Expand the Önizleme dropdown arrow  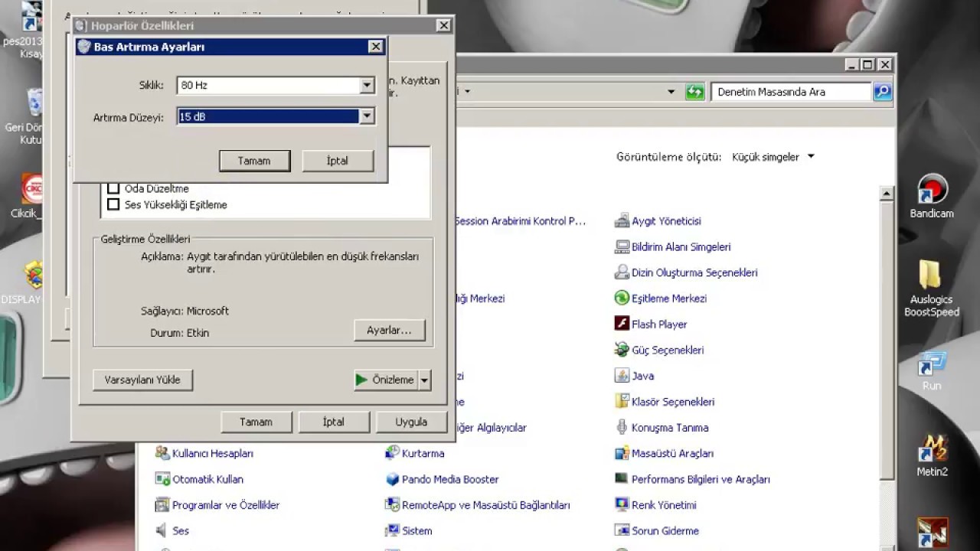[x=425, y=380]
